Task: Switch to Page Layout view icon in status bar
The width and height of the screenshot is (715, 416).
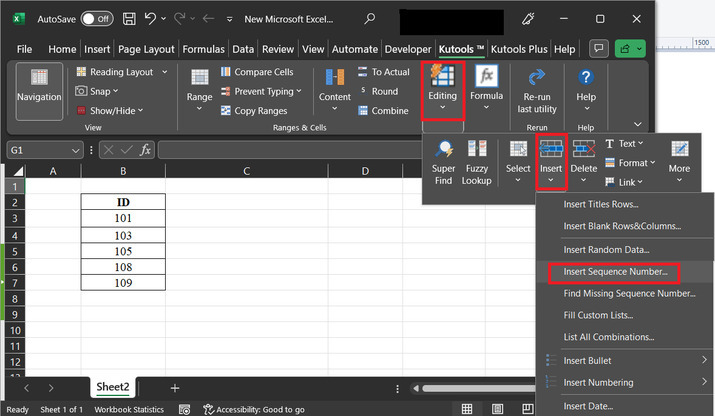Action: tap(497, 409)
